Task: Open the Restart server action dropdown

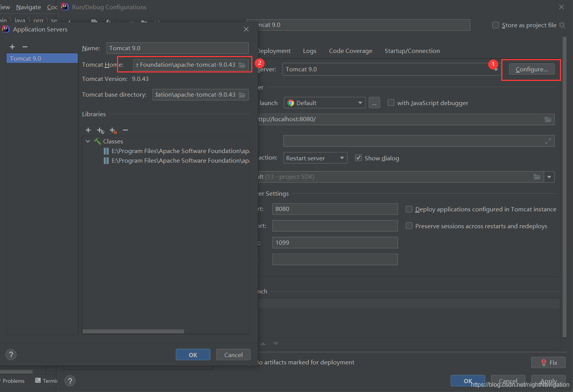Action: [x=315, y=158]
